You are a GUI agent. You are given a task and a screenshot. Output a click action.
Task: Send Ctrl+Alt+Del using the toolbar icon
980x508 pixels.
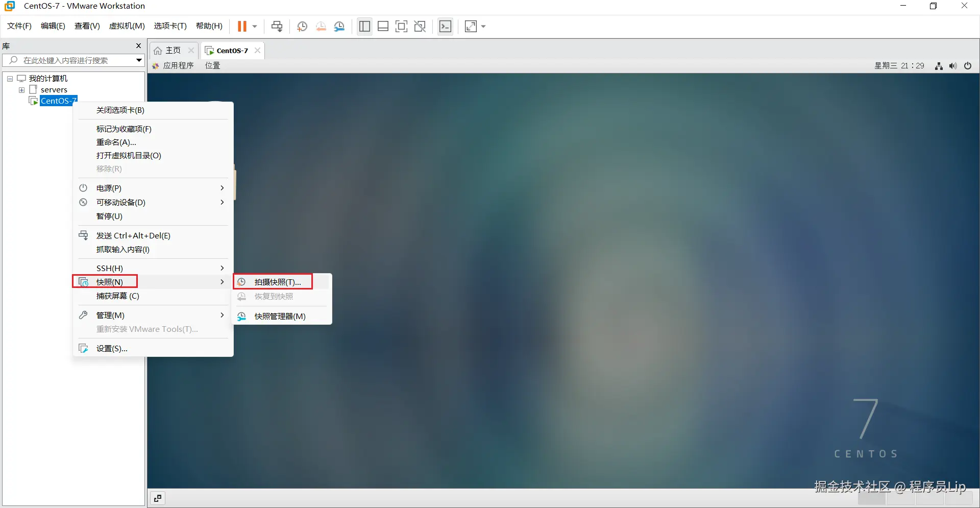277,26
